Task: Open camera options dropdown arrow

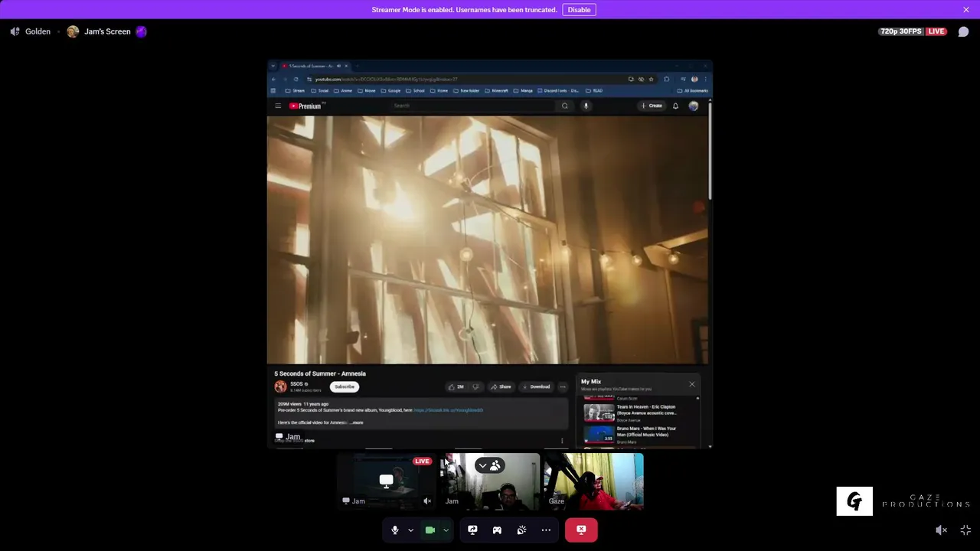Action: point(446,530)
